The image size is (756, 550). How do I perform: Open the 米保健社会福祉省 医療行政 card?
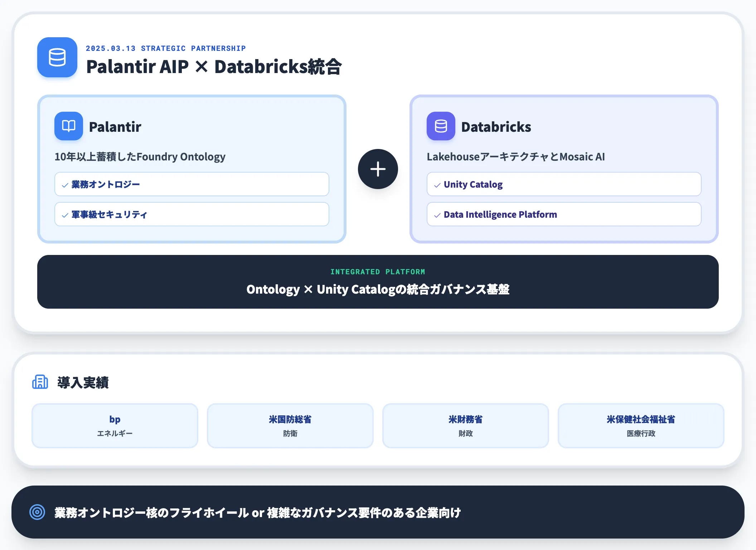[641, 426]
